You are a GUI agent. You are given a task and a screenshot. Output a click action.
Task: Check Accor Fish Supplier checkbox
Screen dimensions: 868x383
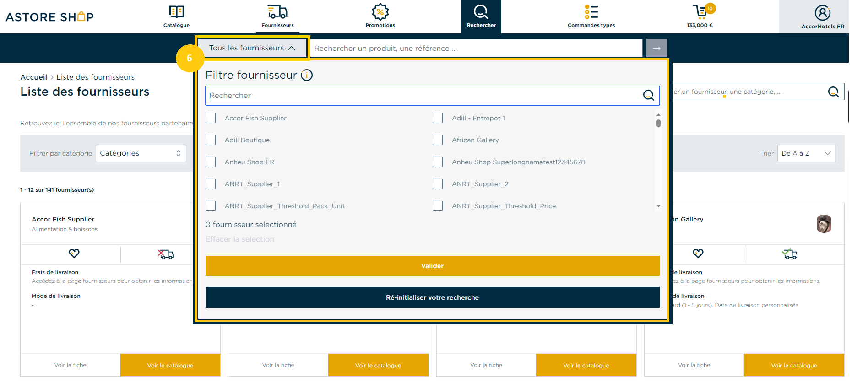211,118
